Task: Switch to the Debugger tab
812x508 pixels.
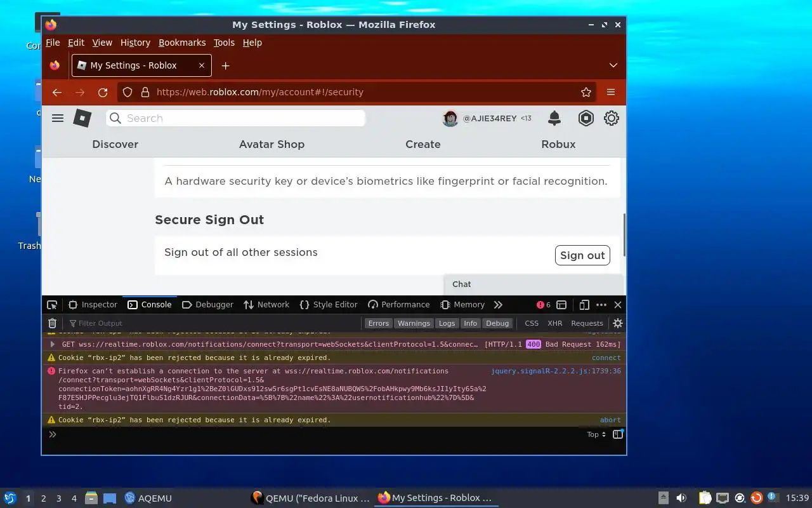Action: [207, 305]
